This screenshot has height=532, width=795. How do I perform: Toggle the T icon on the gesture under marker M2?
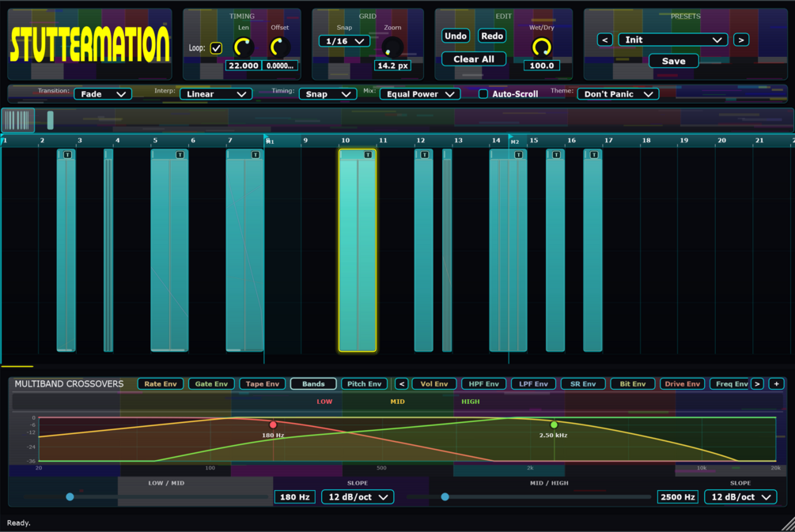tap(519, 154)
